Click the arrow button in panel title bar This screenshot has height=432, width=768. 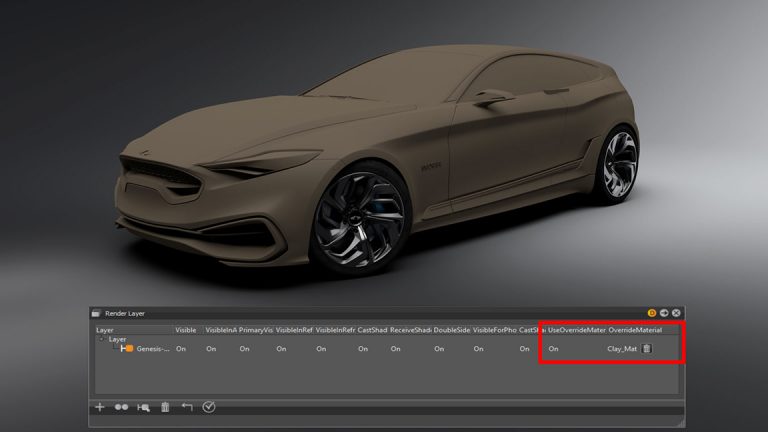pyautogui.click(x=664, y=313)
